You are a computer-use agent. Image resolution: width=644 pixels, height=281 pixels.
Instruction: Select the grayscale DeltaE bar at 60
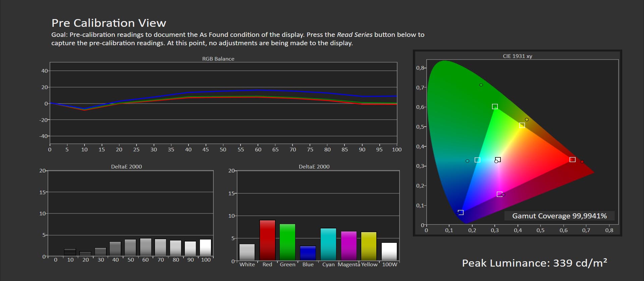(x=146, y=247)
